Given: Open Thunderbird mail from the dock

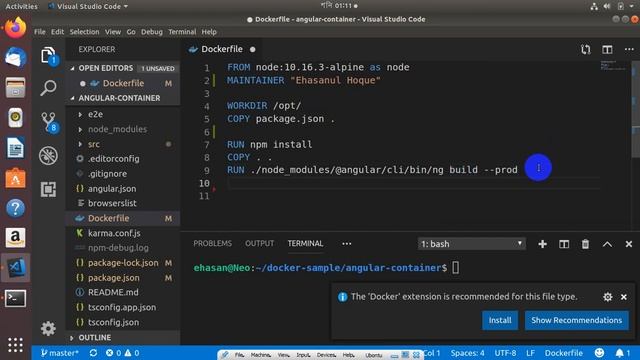Looking at the screenshot, I should (16, 57).
